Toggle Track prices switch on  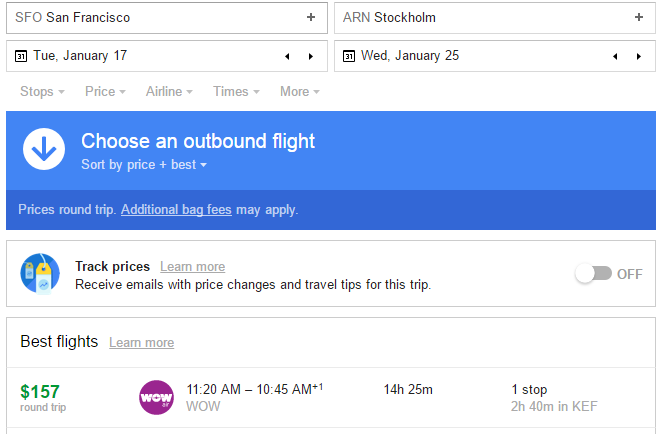pos(593,273)
